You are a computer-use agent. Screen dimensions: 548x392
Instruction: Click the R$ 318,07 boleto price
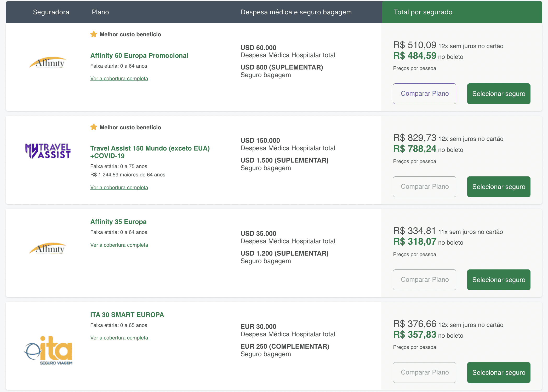(415, 241)
